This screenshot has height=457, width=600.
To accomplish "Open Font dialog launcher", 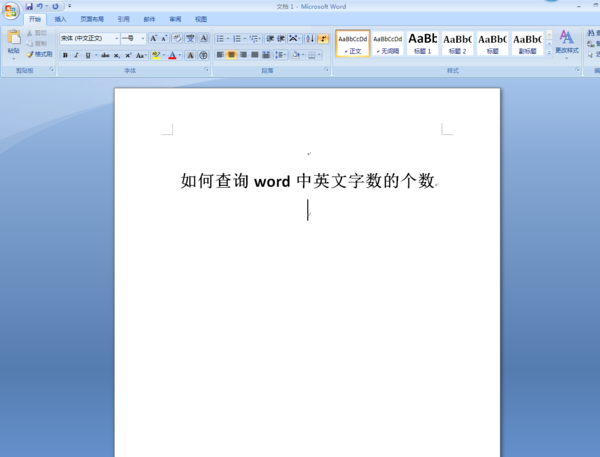I will click(x=207, y=70).
